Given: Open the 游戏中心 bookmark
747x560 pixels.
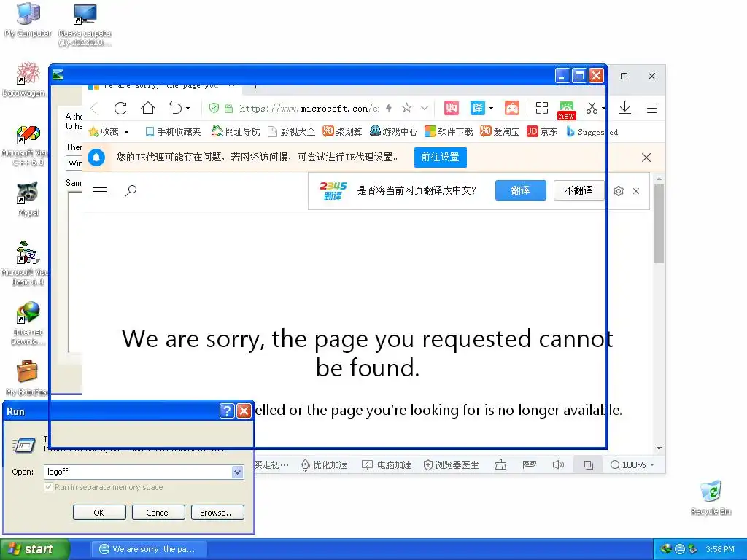Looking at the screenshot, I should tap(393, 131).
